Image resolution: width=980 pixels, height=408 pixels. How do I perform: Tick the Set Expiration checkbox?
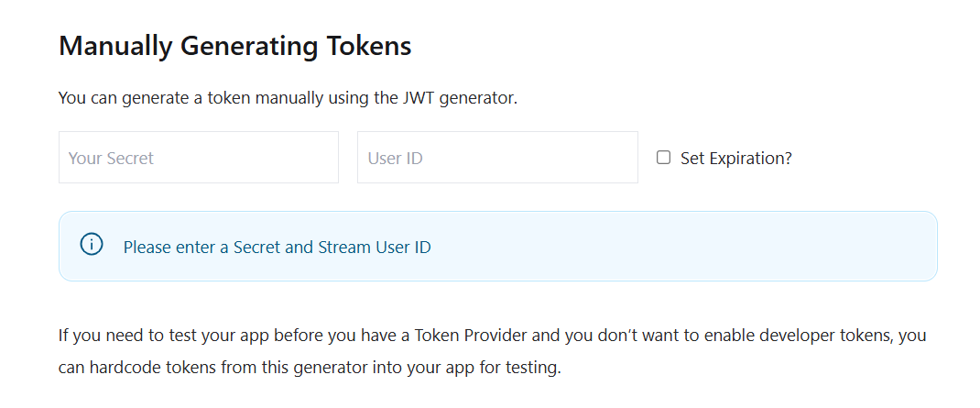pos(664,158)
